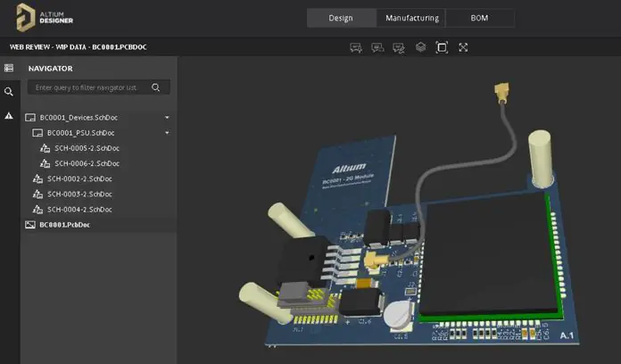Click the SCH-0002-2.SchDoc document icon
The height and width of the screenshot is (364, 621).
[37, 179]
